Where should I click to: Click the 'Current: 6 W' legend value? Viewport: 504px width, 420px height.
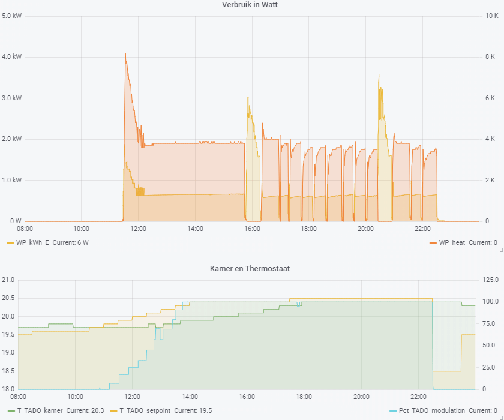click(70, 242)
